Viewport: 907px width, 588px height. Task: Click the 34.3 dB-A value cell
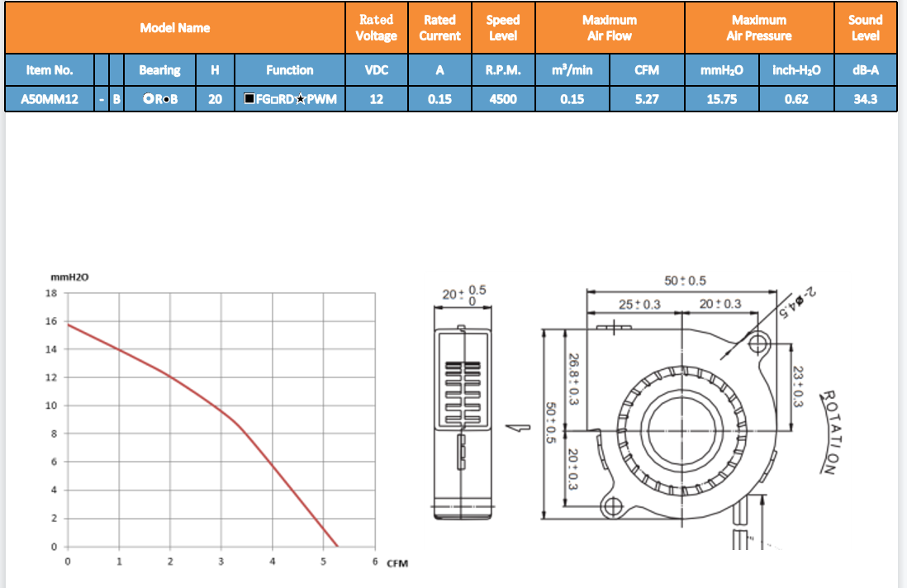click(865, 99)
